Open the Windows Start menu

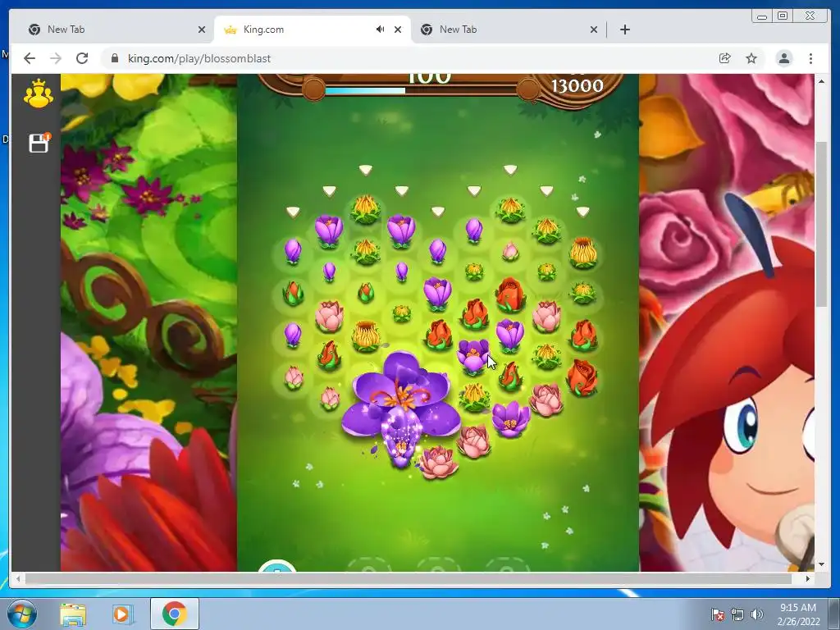[21, 614]
